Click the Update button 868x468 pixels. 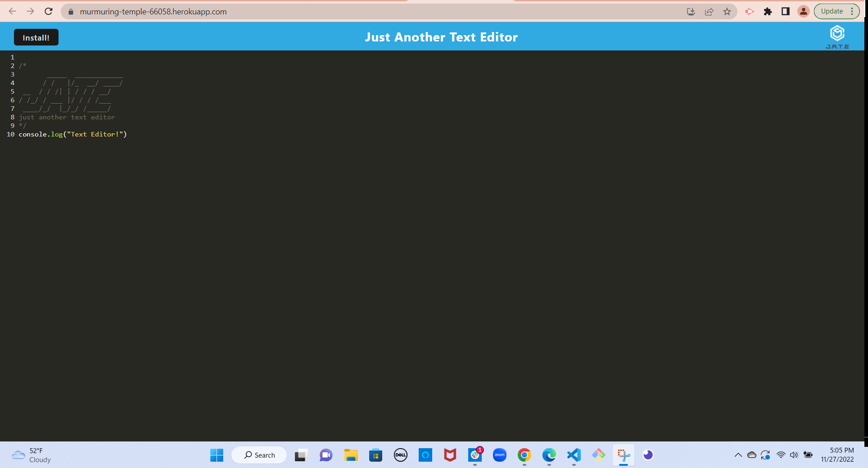832,11
